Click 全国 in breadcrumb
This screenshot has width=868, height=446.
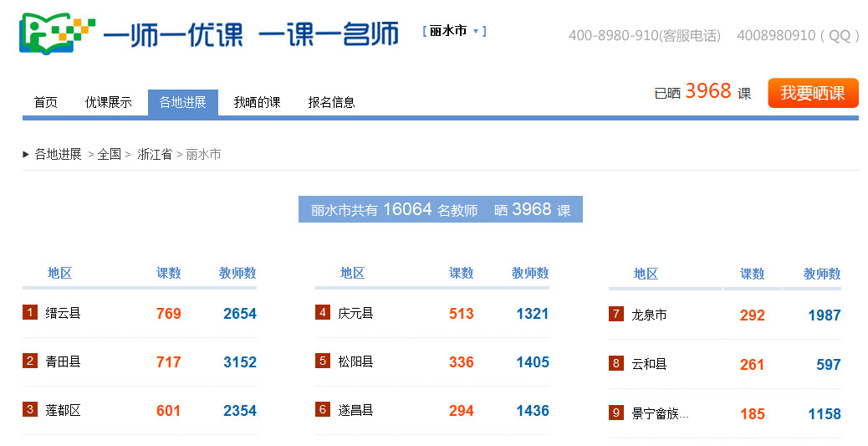click(x=109, y=154)
